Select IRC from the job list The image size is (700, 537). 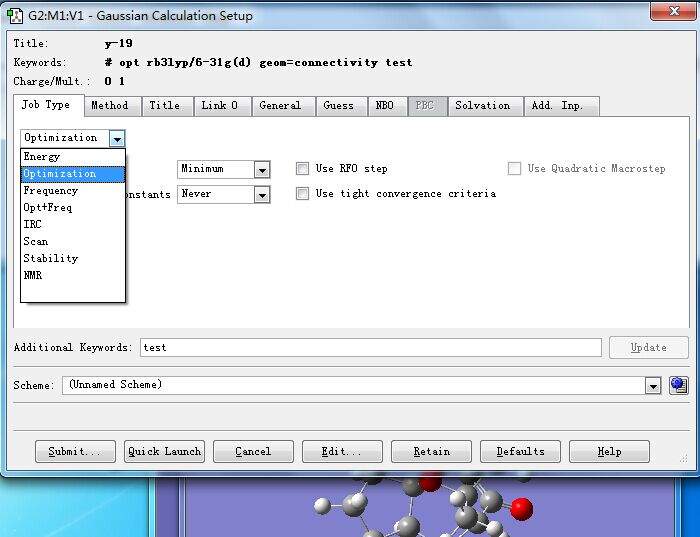[x=73, y=224]
